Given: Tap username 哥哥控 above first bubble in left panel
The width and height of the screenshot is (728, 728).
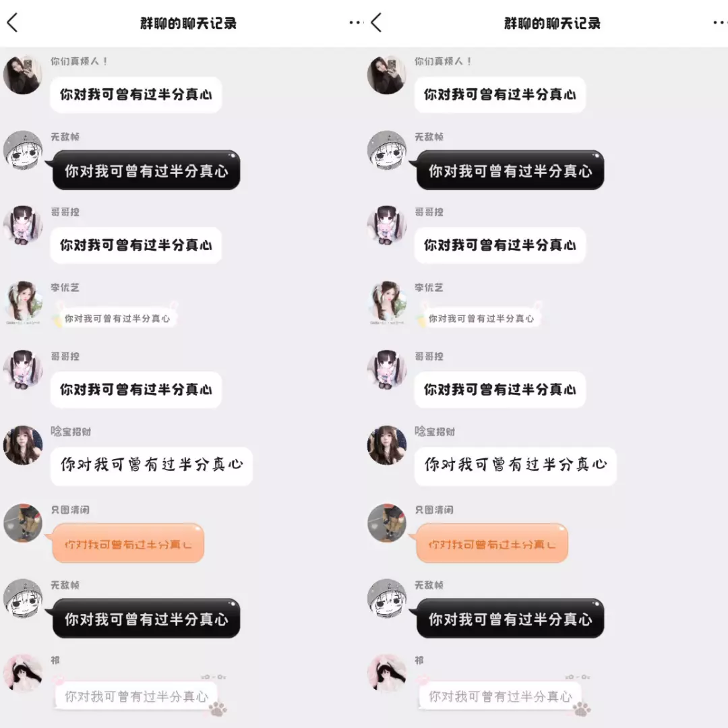Looking at the screenshot, I should click(65, 212).
